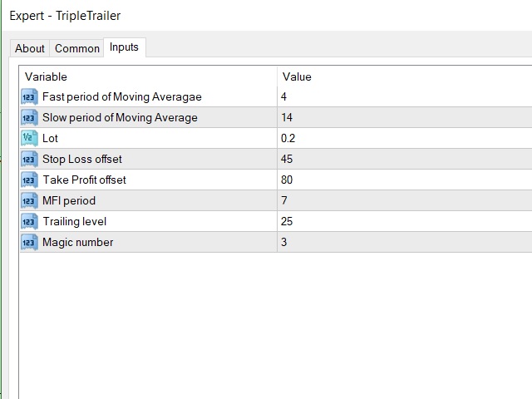Edit the Stop Loss value 45
The image size is (532, 399).
pyautogui.click(x=405, y=159)
